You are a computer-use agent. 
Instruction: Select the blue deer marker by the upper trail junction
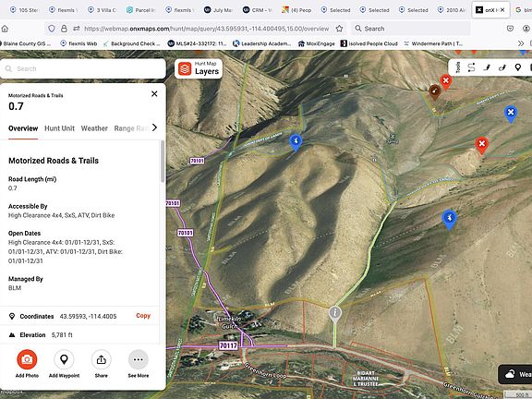(296, 141)
